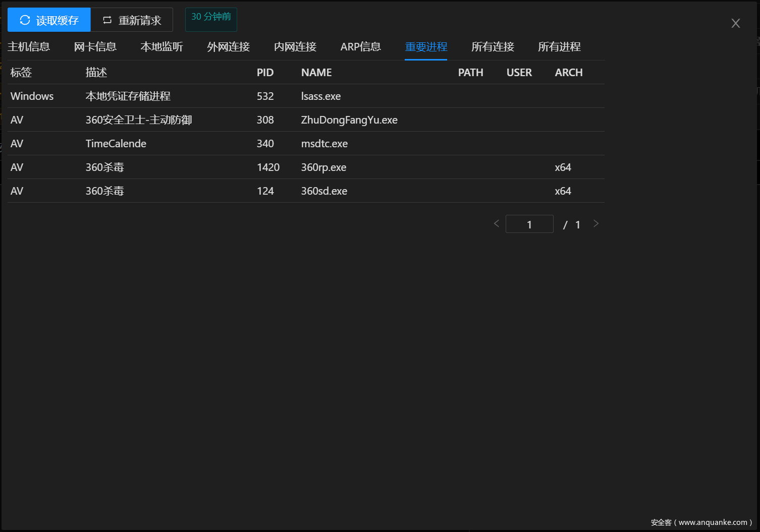This screenshot has width=760, height=532.
Task: Open the 所有进程 tab
Action: point(559,47)
